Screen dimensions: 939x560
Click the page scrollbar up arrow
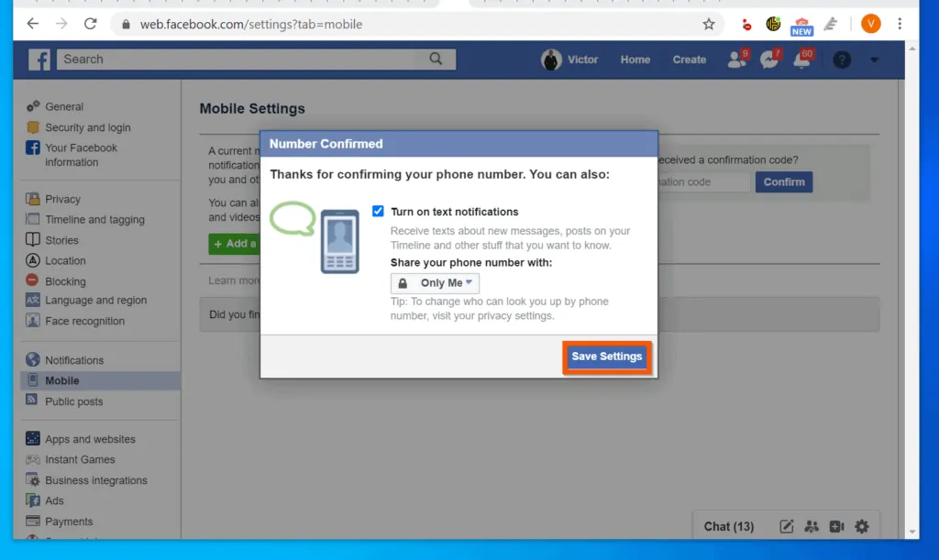912,48
